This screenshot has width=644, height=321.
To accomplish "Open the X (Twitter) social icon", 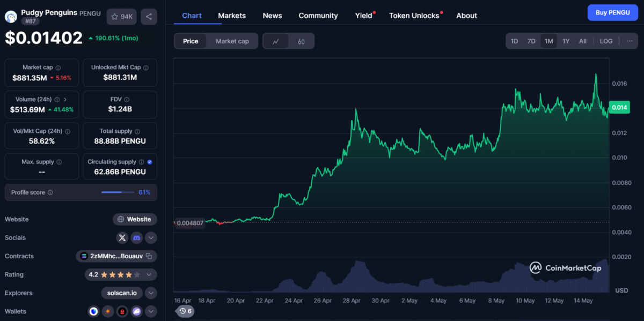I will click(122, 237).
